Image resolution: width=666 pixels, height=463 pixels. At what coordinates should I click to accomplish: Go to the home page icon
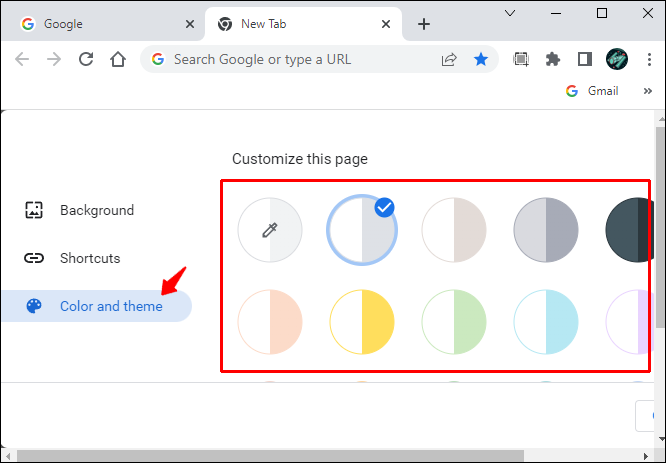pos(118,59)
